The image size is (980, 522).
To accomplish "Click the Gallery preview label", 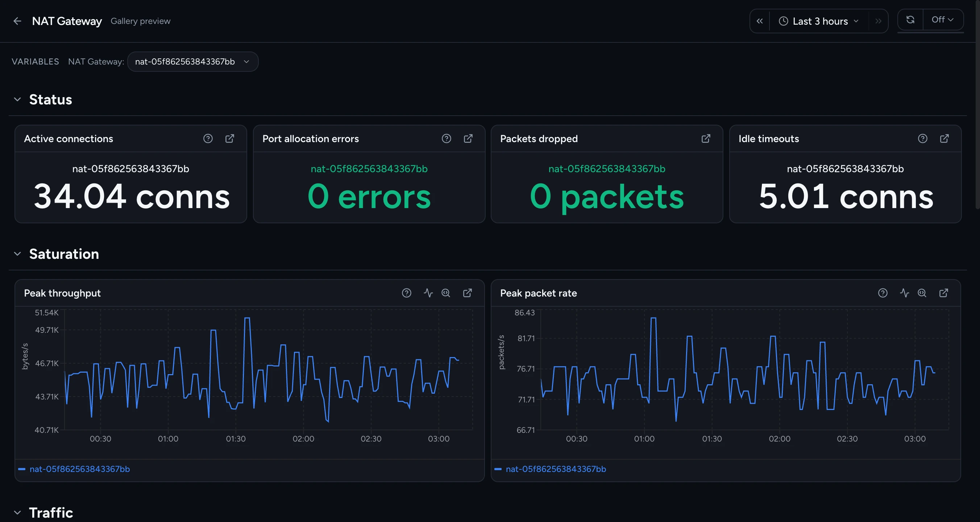I will pos(140,21).
